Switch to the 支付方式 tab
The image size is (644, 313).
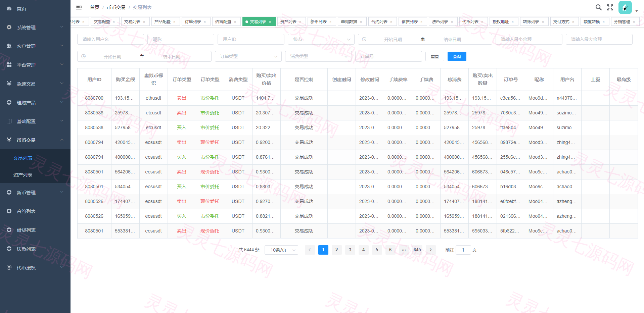tap(564, 21)
